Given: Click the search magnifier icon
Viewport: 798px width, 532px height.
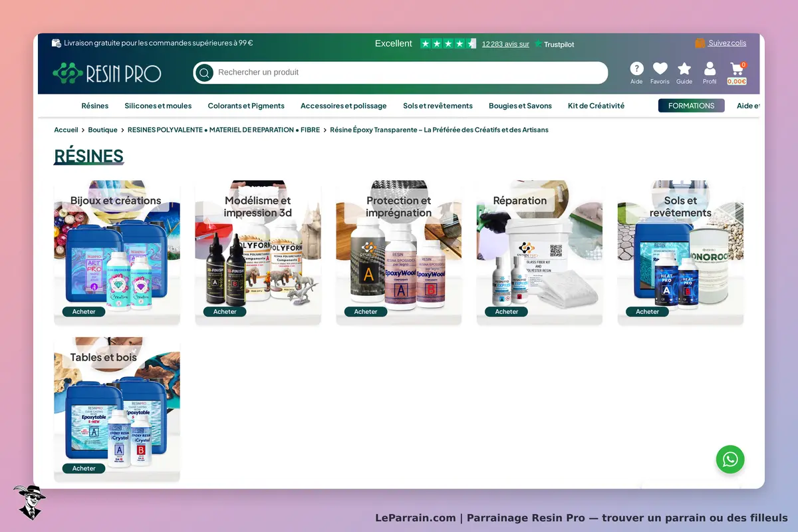Looking at the screenshot, I should click(x=204, y=72).
